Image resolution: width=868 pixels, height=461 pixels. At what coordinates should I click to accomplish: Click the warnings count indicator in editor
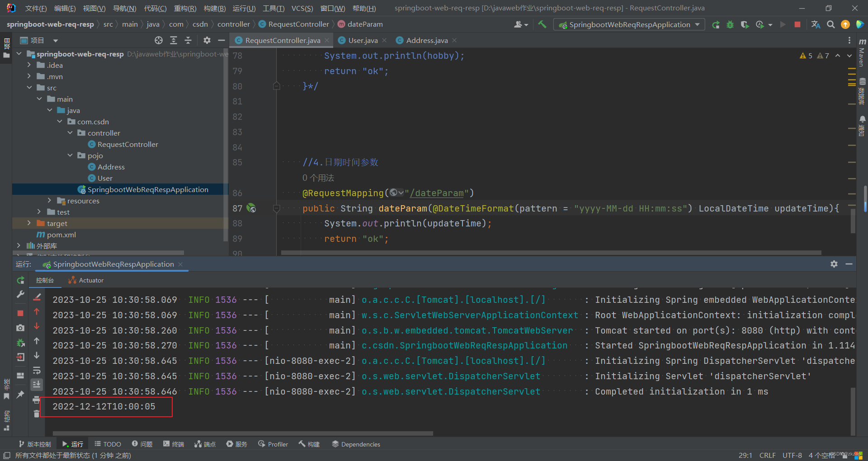[x=814, y=56]
